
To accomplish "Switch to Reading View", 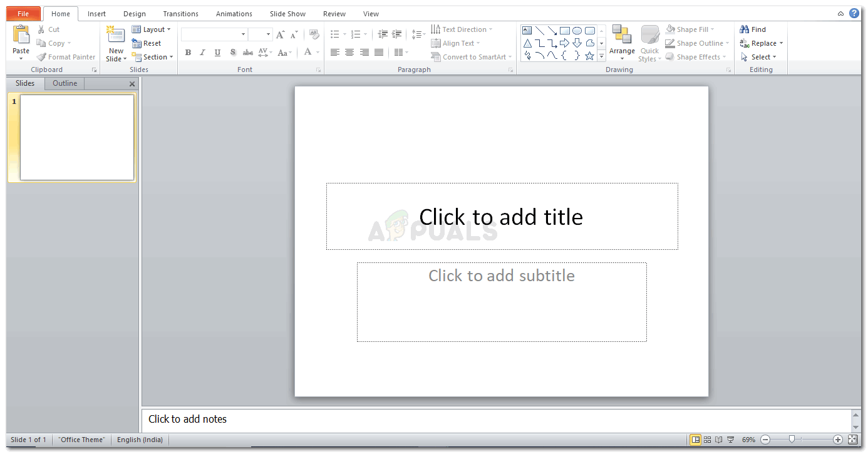I will point(718,440).
